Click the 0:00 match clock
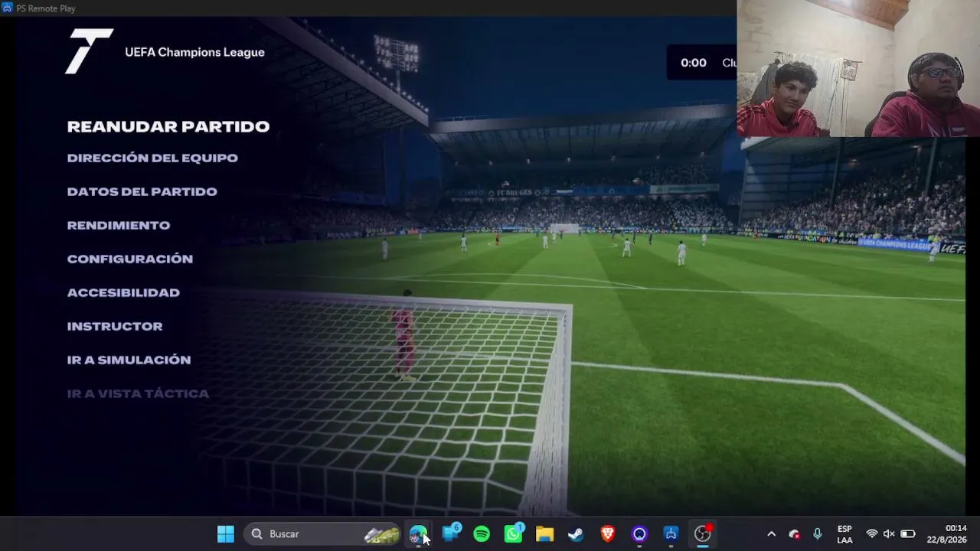The image size is (980, 551). pyautogui.click(x=694, y=63)
